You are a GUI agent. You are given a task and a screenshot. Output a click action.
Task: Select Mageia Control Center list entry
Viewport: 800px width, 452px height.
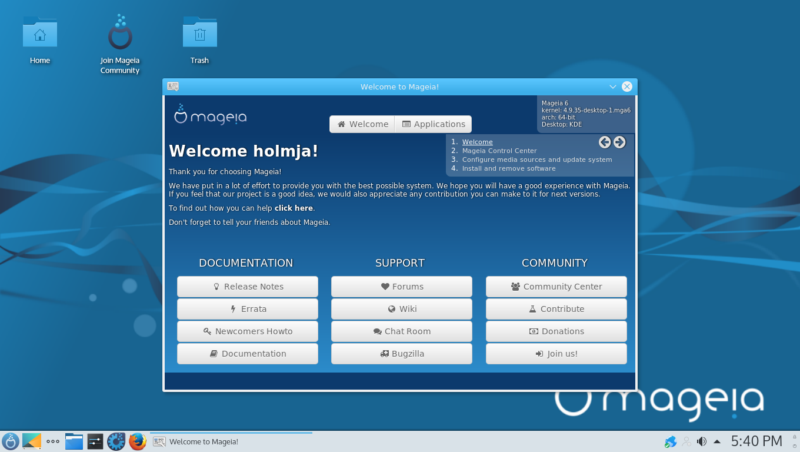499,150
